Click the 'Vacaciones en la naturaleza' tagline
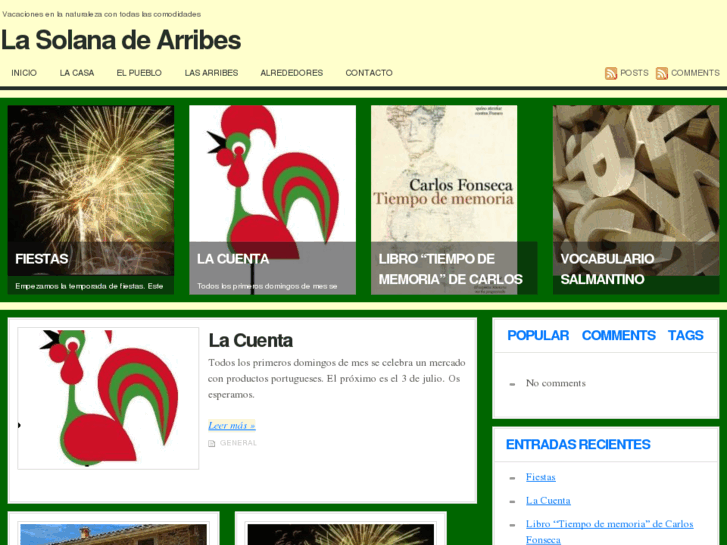The height and width of the screenshot is (545, 727). click(102, 14)
